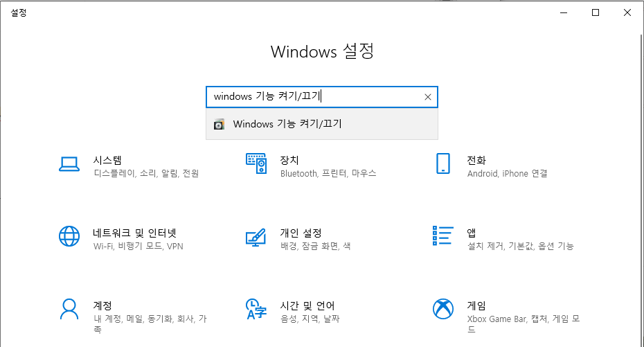Image resolution: width=644 pixels, height=347 pixels.
Task: Open the 전화 title link
Action: [476, 160]
